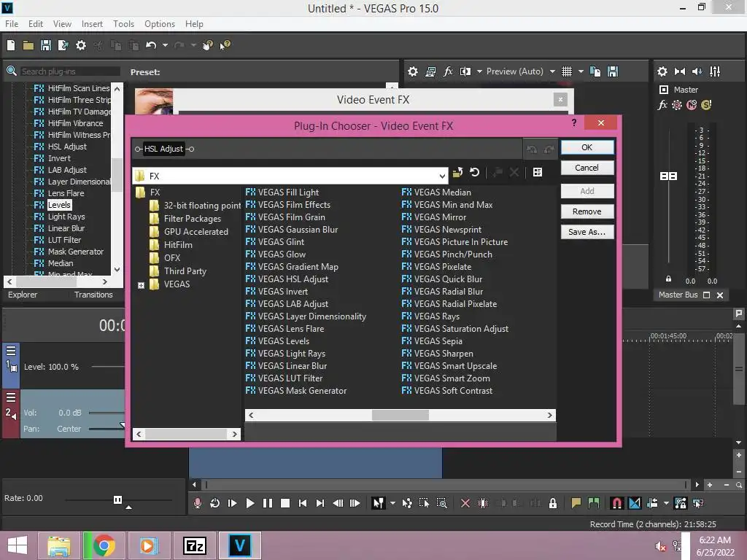Image resolution: width=747 pixels, height=560 pixels.
Task: Toggle the Master Solo S icon
Action: coord(706,105)
